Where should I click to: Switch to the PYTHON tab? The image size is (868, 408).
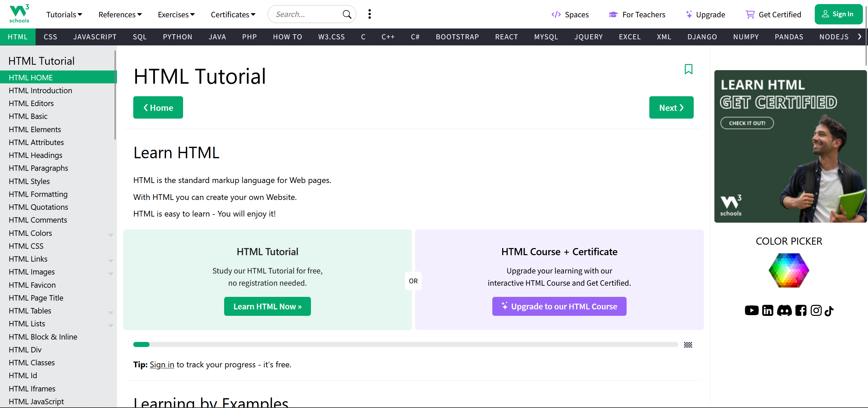178,37
